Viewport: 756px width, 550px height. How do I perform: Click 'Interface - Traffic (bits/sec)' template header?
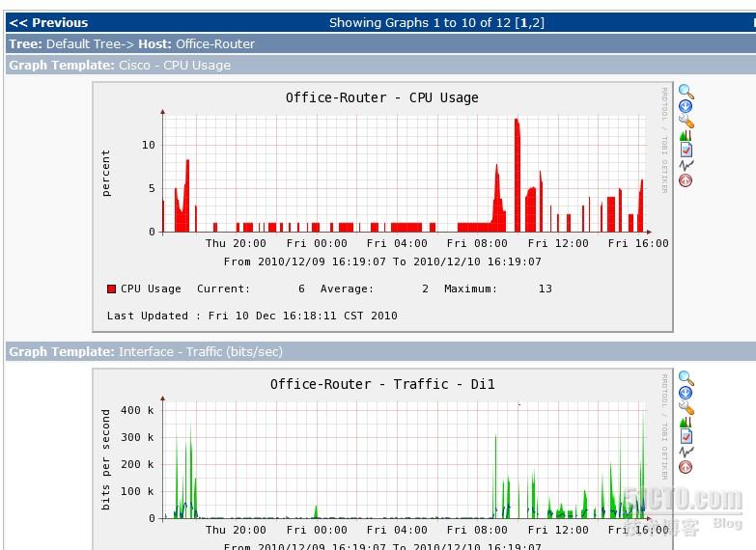point(201,351)
